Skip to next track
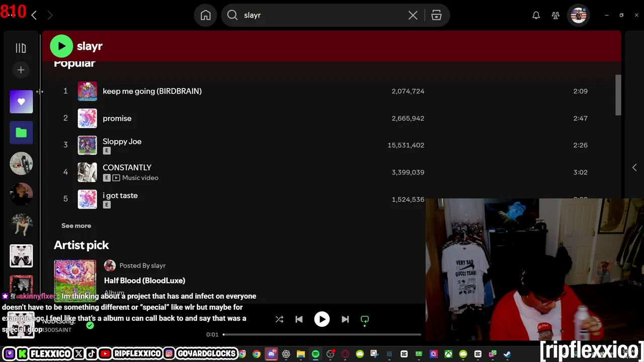 click(345, 319)
